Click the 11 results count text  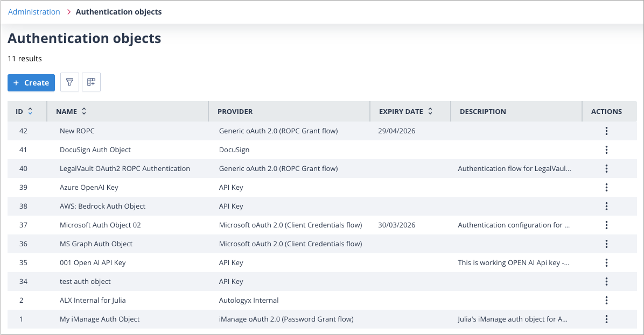coord(25,59)
